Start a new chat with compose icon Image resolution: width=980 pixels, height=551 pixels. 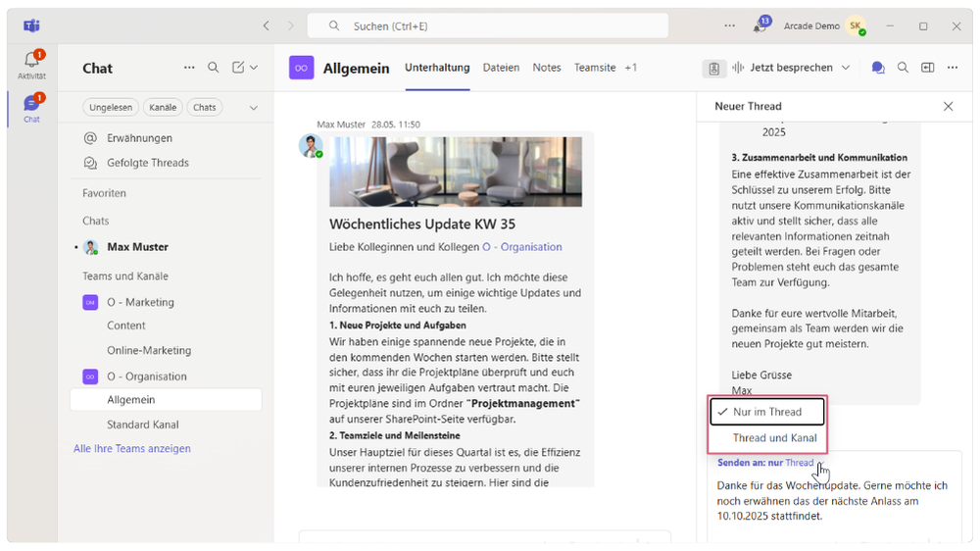[x=238, y=67]
